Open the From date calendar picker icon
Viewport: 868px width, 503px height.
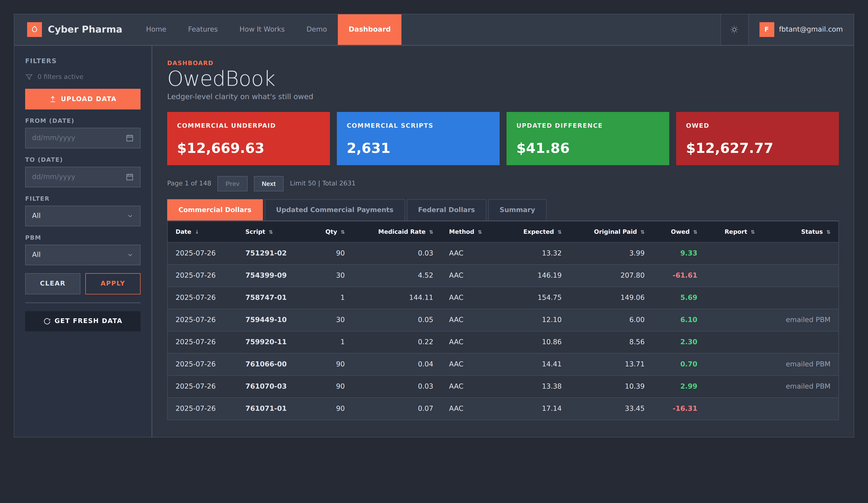[129, 138]
